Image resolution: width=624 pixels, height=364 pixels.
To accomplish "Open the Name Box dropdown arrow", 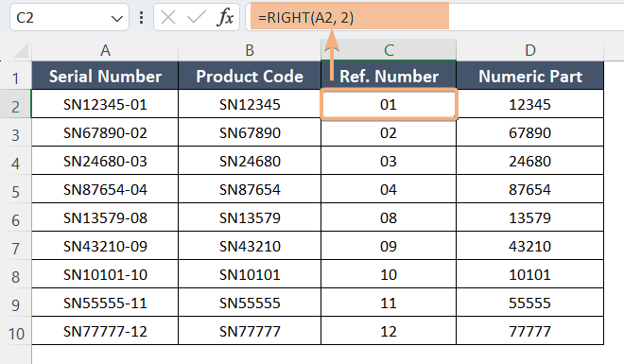I will click(x=116, y=18).
